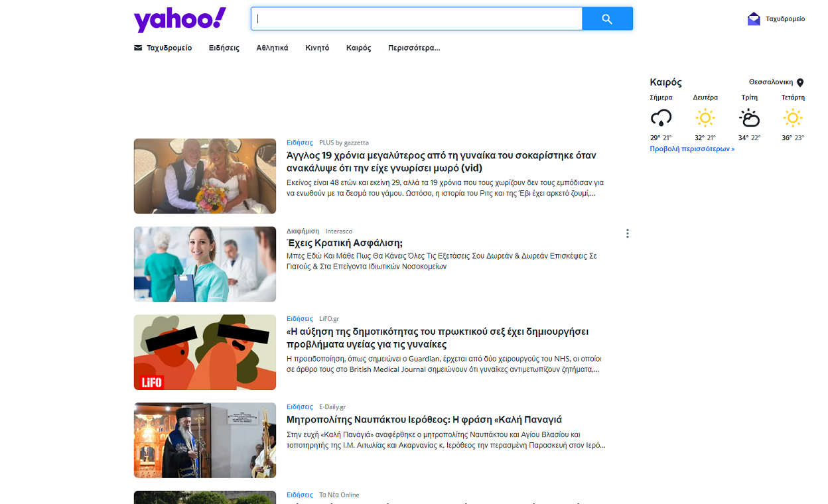Image resolution: width=828 pixels, height=504 pixels.
Task: Click the Ειδήσεις tag beside Τα Νέα Online
Action: point(300,495)
